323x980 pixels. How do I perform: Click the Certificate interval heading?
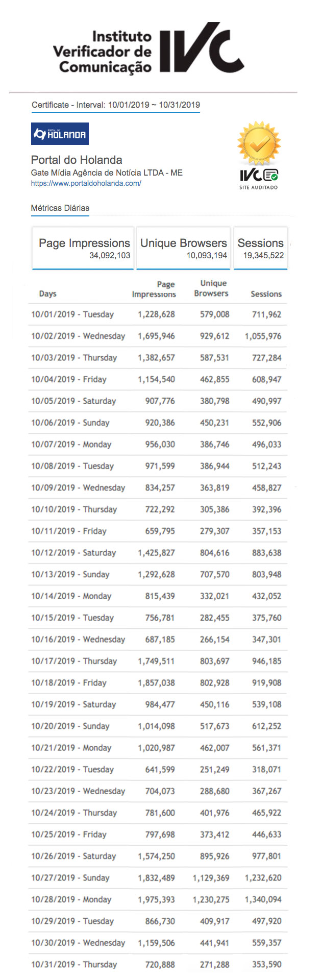[116, 105]
